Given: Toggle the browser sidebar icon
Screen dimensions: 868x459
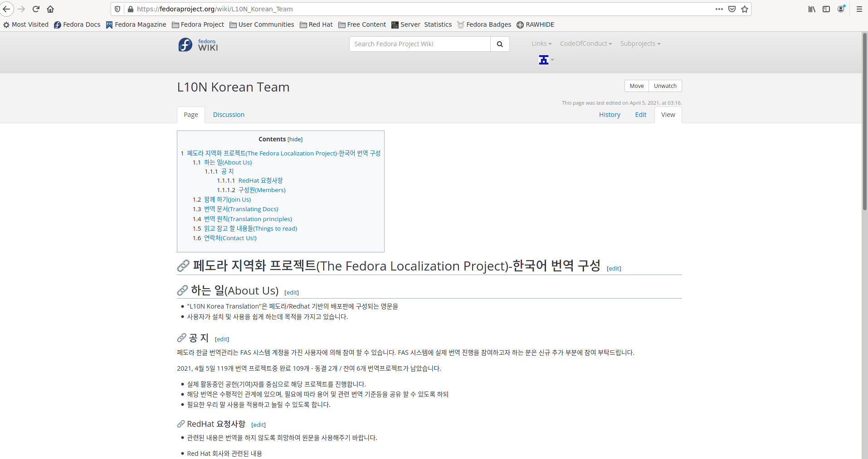Looking at the screenshot, I should click(x=826, y=9).
